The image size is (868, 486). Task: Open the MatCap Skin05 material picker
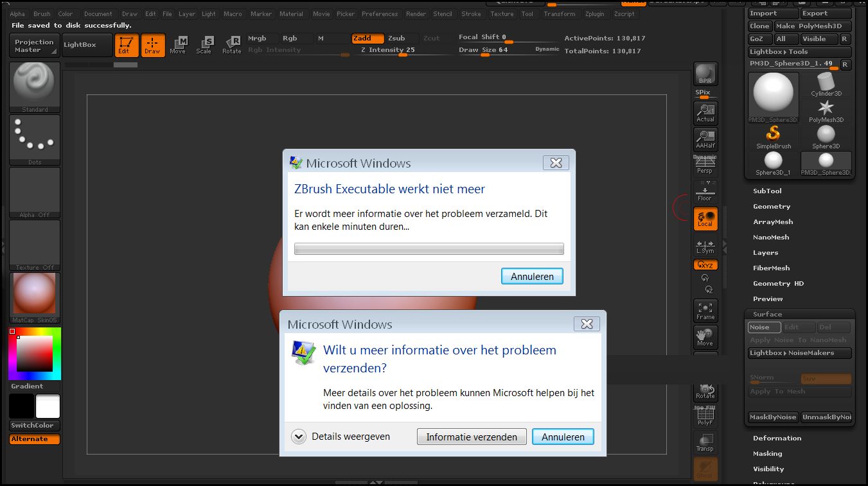[35, 298]
